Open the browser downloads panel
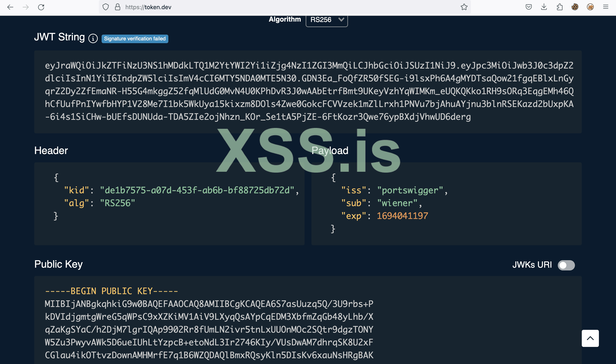616x364 pixels. click(544, 7)
